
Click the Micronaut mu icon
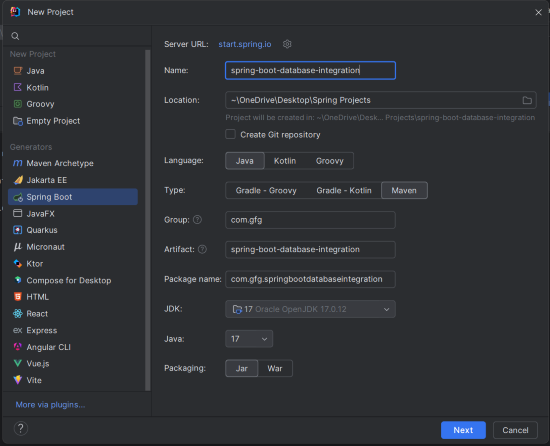[x=18, y=247]
